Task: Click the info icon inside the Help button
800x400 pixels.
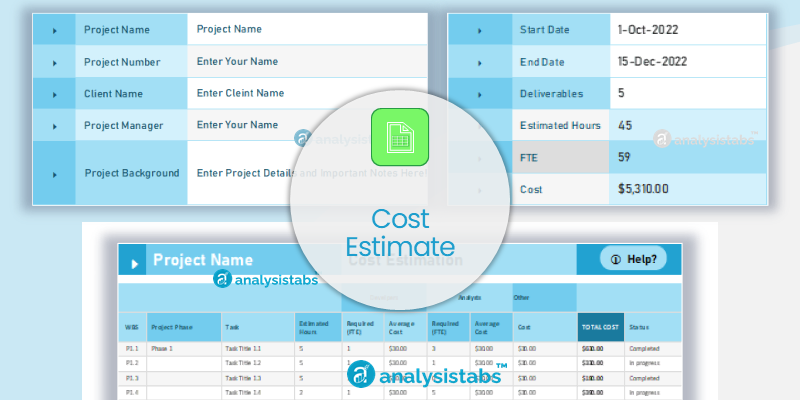Action: tap(615, 259)
